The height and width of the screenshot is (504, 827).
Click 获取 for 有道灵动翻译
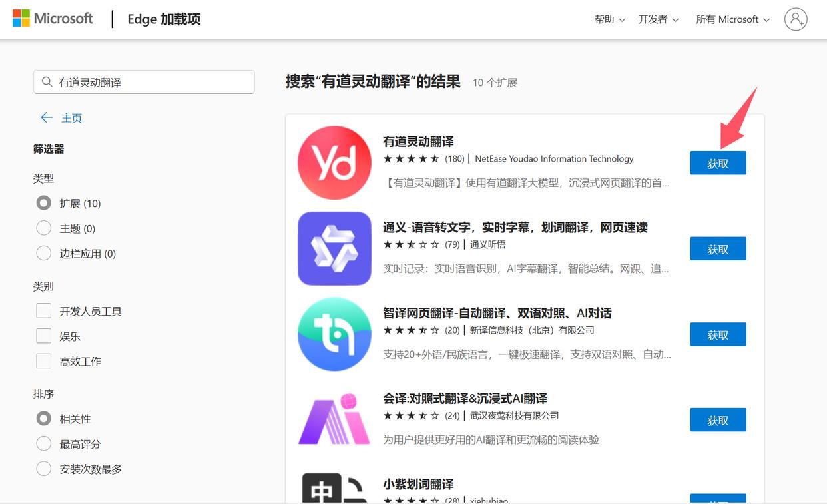718,163
